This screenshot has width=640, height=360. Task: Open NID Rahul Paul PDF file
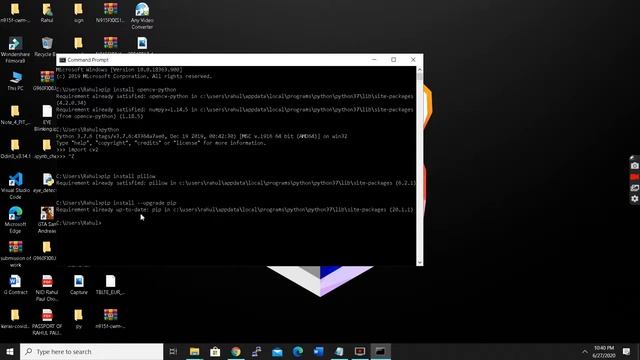47,288
